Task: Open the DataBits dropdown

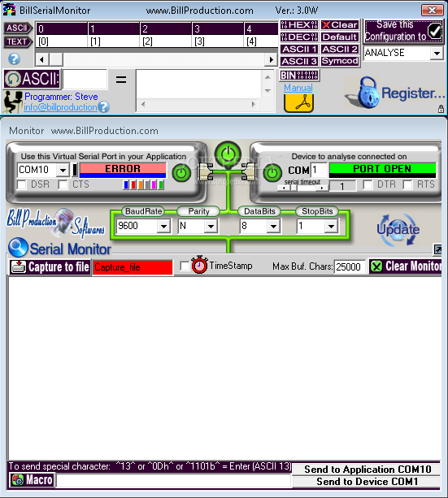Action: coord(273,227)
